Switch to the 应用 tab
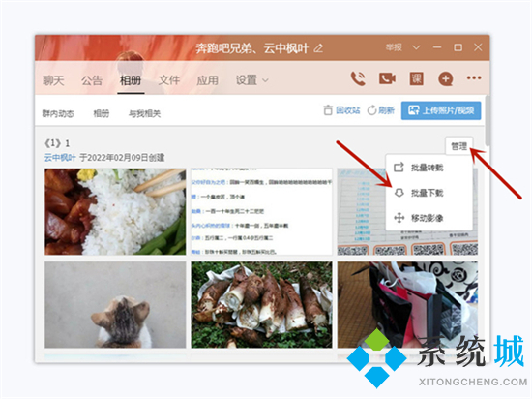 coord(207,80)
